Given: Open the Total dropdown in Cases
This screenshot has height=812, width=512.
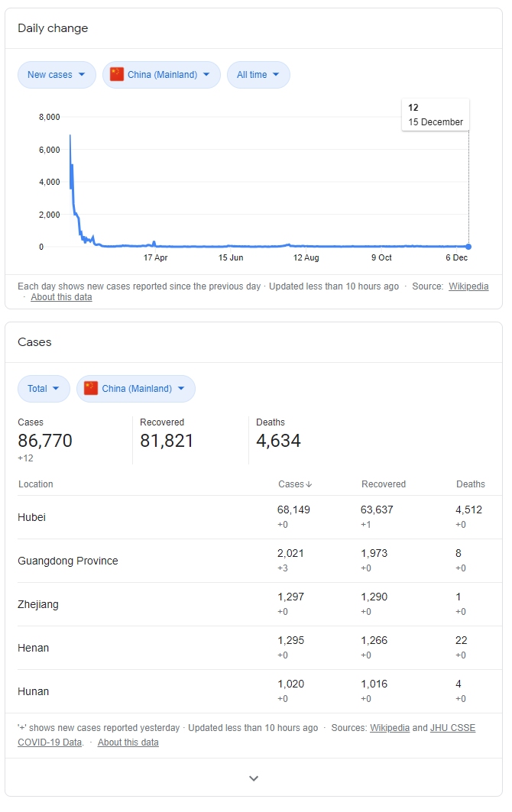Looking at the screenshot, I should pos(44,389).
